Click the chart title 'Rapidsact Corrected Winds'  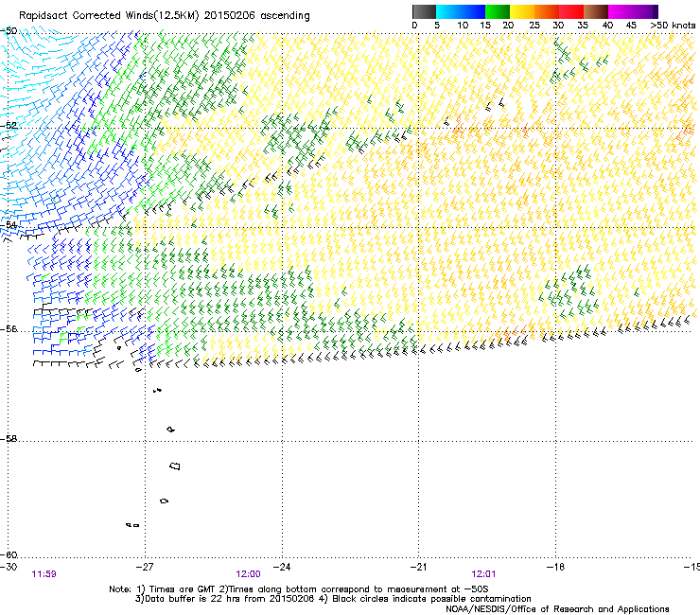pyautogui.click(x=86, y=16)
